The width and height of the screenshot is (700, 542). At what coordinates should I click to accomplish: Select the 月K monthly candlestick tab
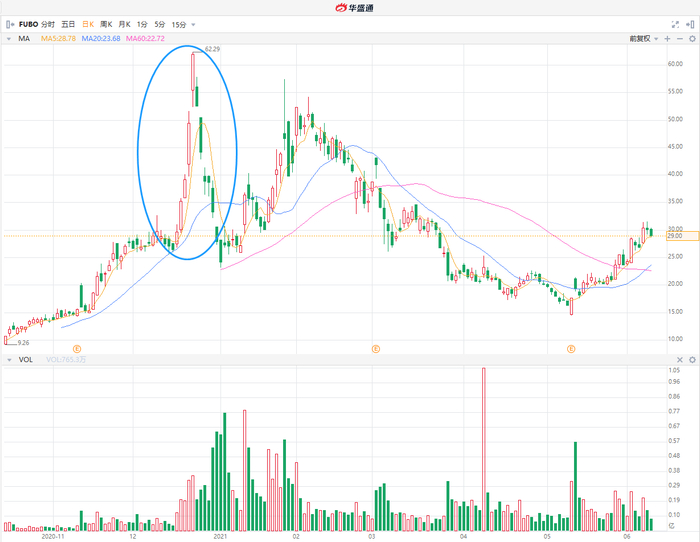click(124, 25)
